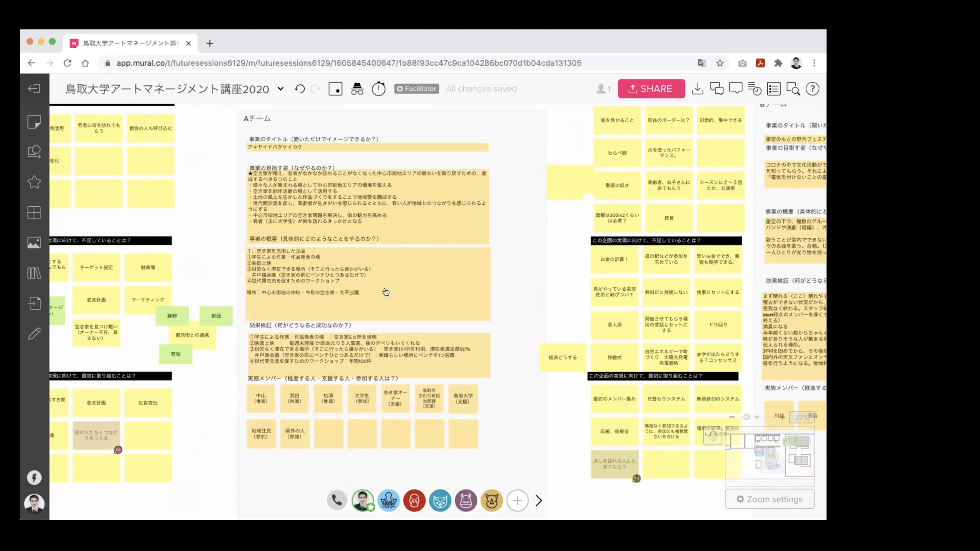Invite collaborators with plus circle button
Image resolution: width=980 pixels, height=551 pixels.
[517, 501]
